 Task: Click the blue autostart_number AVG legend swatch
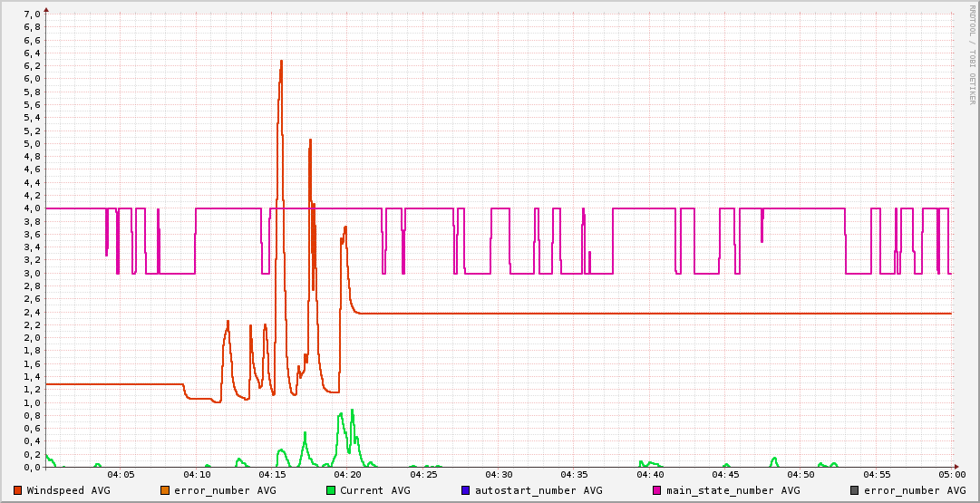pos(465,490)
